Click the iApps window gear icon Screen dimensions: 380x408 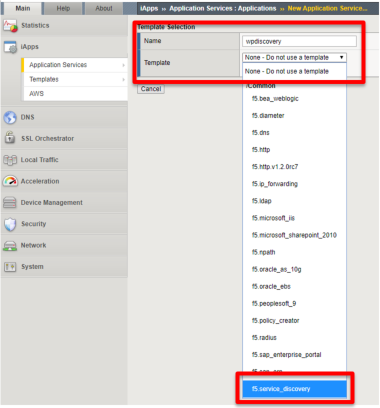(10, 47)
